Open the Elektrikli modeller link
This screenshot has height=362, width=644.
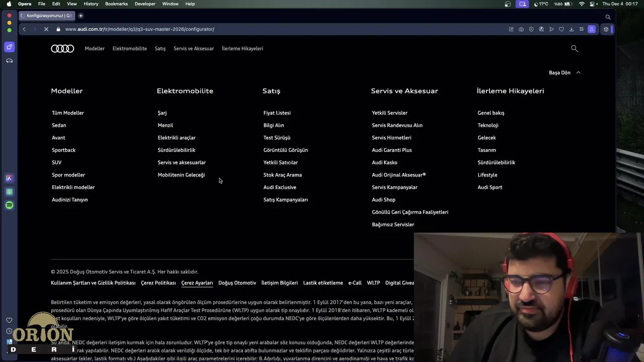click(x=73, y=188)
